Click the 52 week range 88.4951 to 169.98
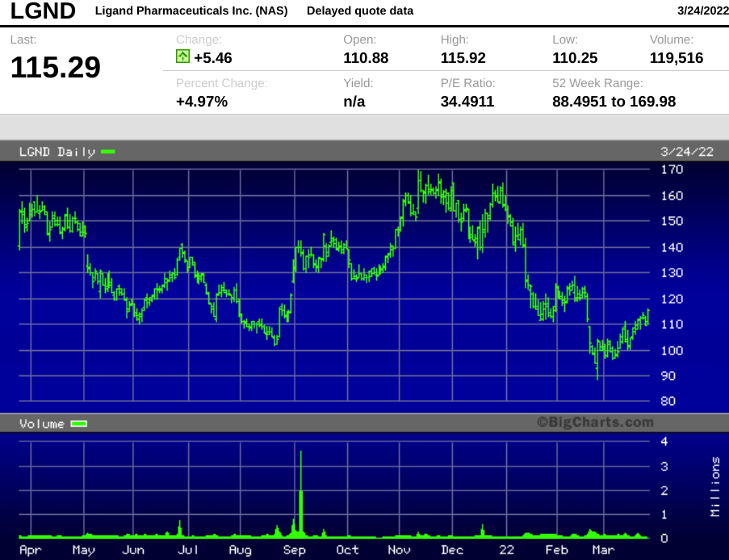Screen dimensions: 729x560 pyautogui.click(x=614, y=102)
